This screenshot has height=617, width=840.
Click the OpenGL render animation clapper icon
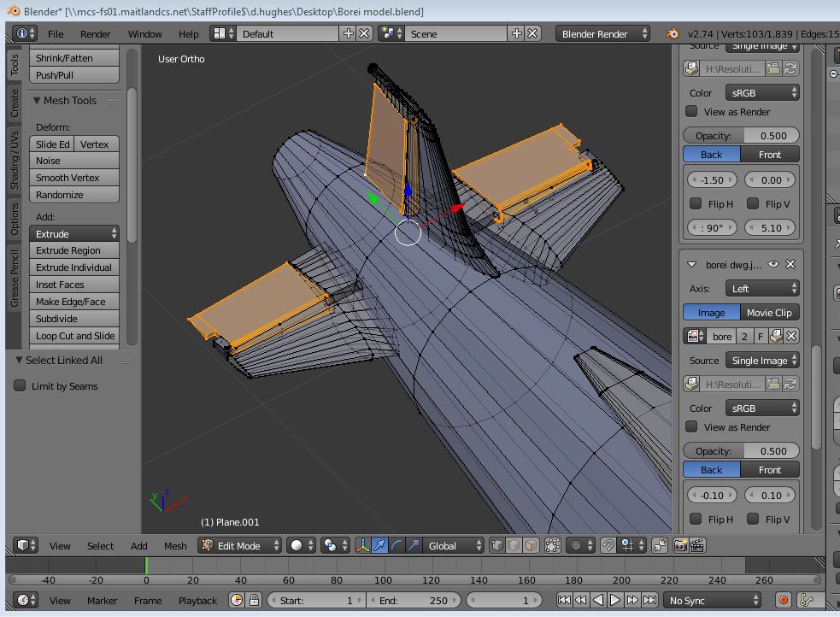pos(697,546)
